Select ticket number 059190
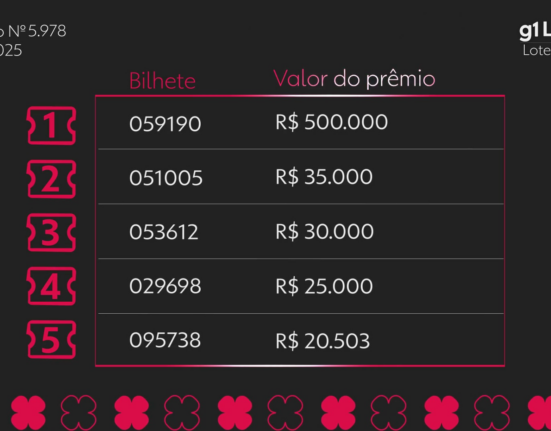The width and height of the screenshot is (551, 431). [165, 124]
